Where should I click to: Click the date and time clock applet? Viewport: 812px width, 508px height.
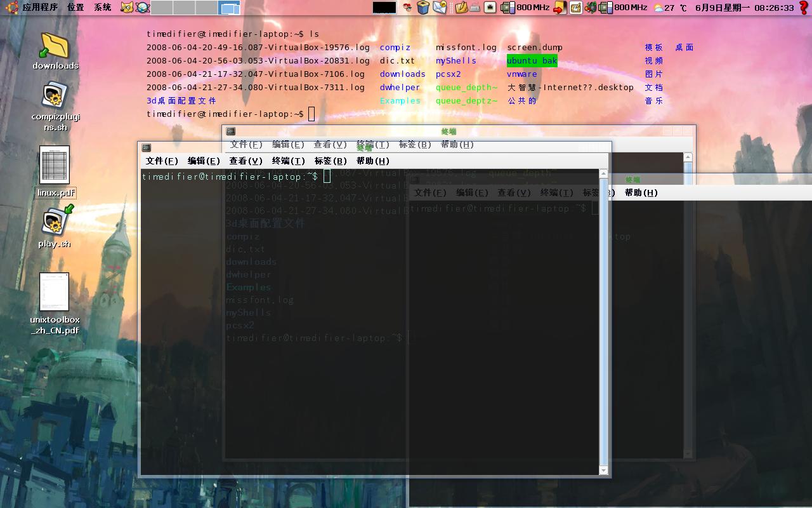pyautogui.click(x=745, y=8)
